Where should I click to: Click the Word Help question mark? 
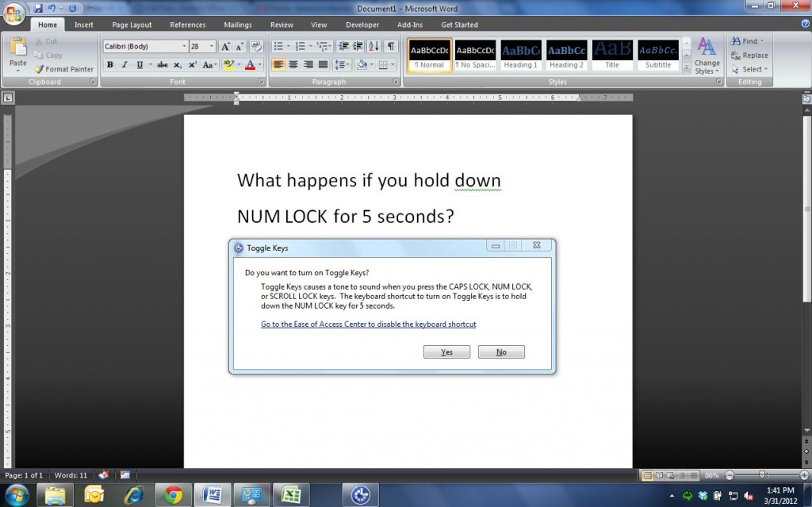pyautogui.click(x=806, y=24)
